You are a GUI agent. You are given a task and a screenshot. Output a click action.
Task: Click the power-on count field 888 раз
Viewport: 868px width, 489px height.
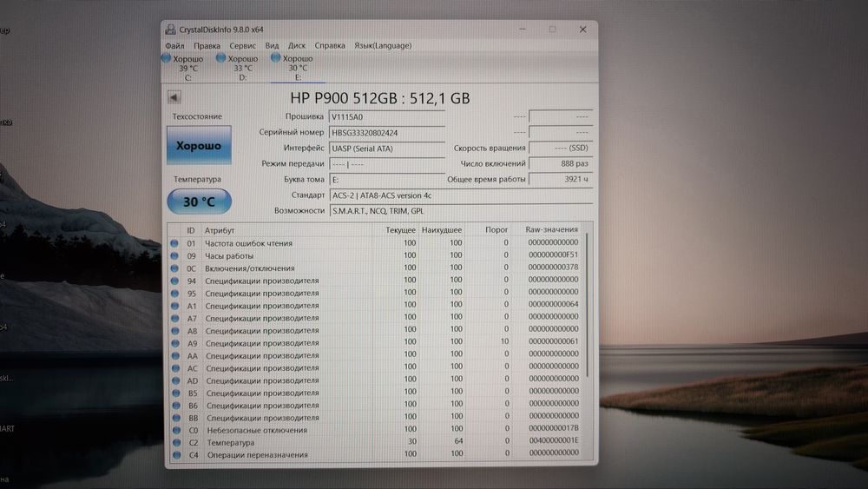(560, 163)
